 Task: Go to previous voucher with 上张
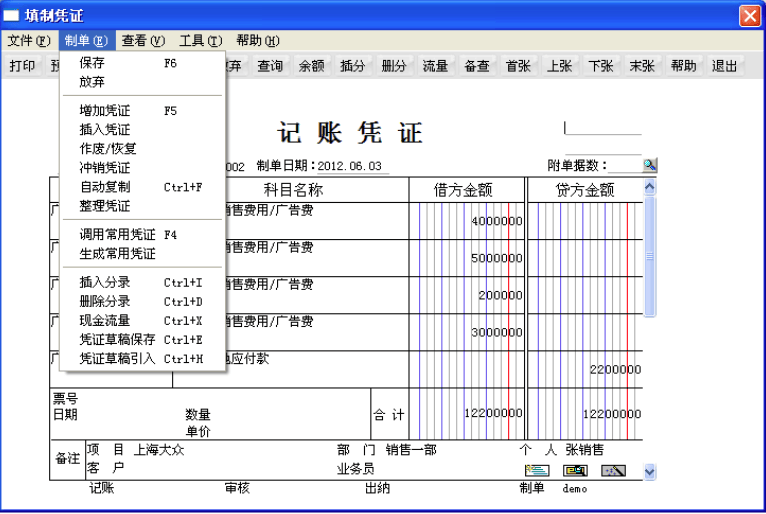tap(559, 66)
